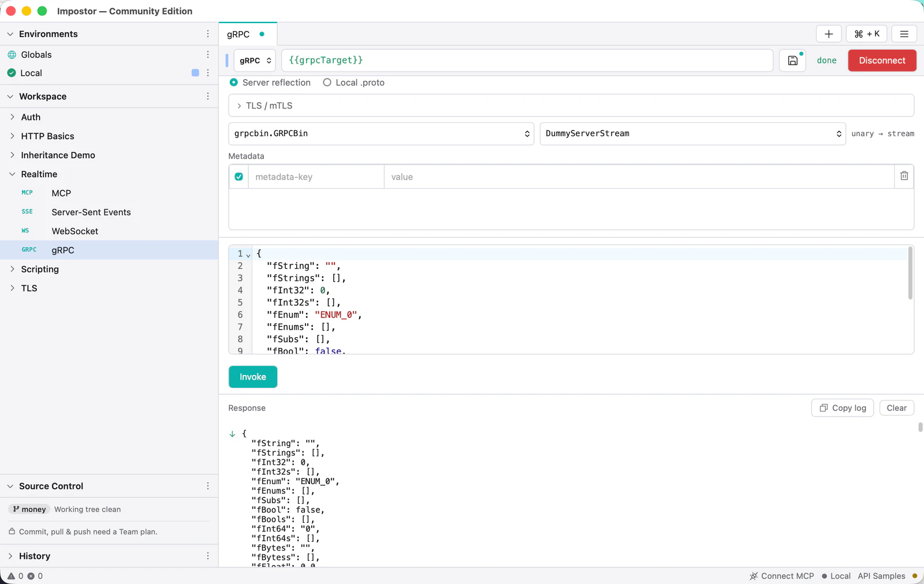Collapse the Realtime folder

pyautogui.click(x=12, y=174)
